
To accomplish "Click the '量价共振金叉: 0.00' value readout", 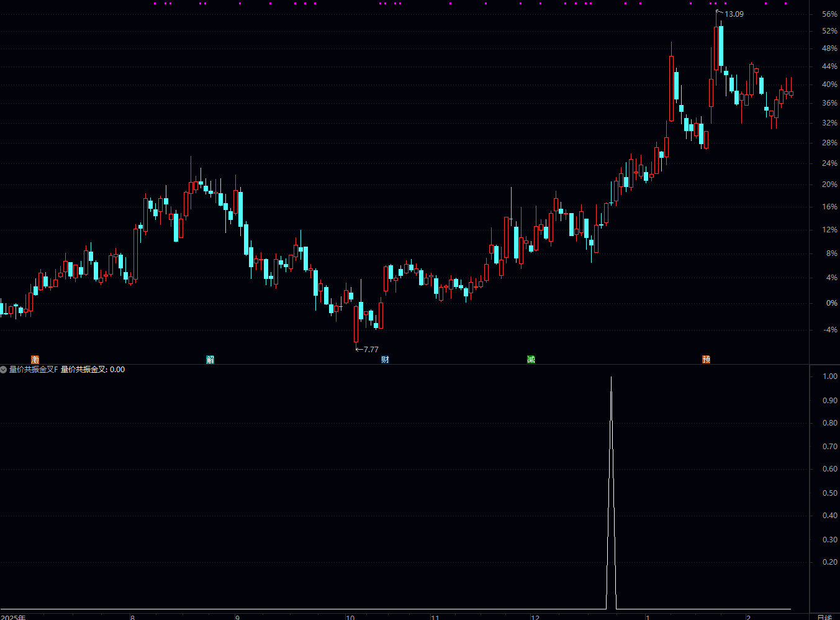I will (x=93, y=370).
